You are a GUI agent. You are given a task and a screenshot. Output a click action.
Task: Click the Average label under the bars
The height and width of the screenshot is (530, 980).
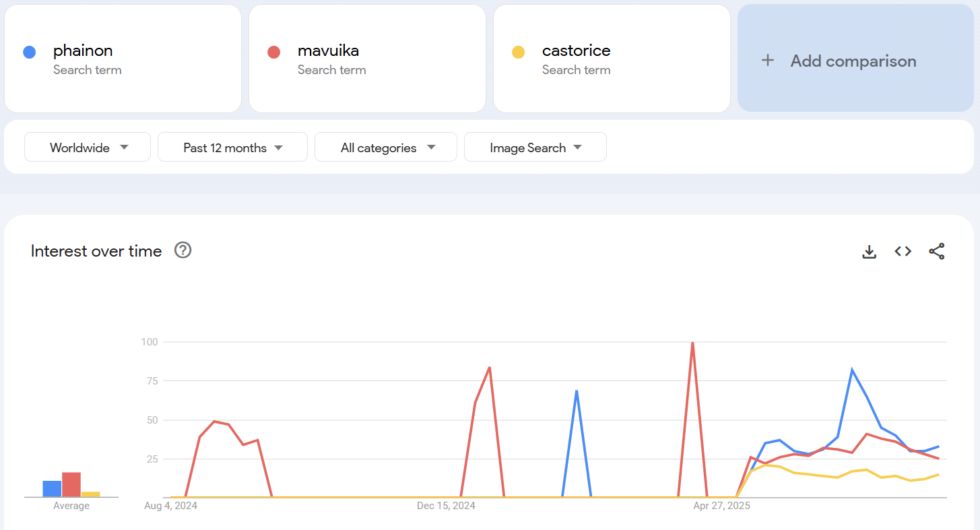pyautogui.click(x=71, y=506)
